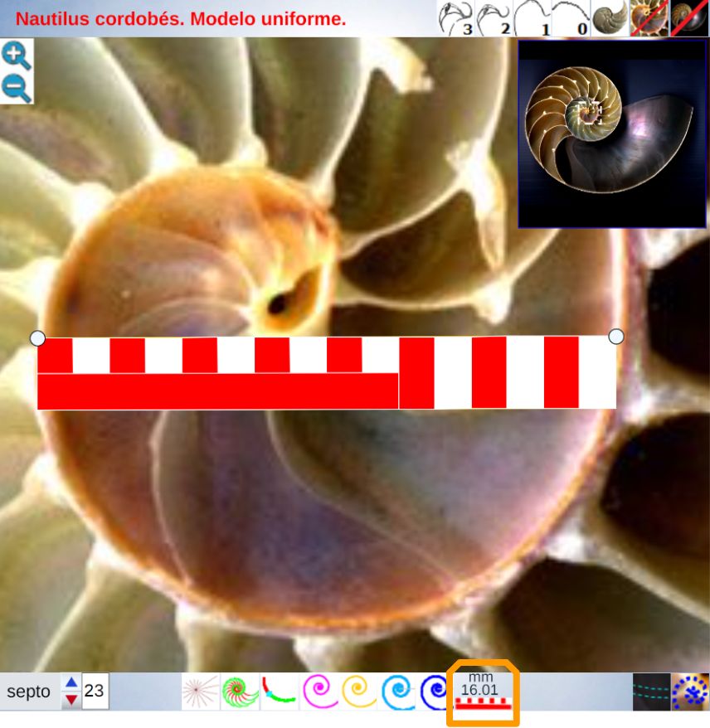Choose the gray nautilus shell image icon
This screenshot has height=728, width=710.
[610, 18]
